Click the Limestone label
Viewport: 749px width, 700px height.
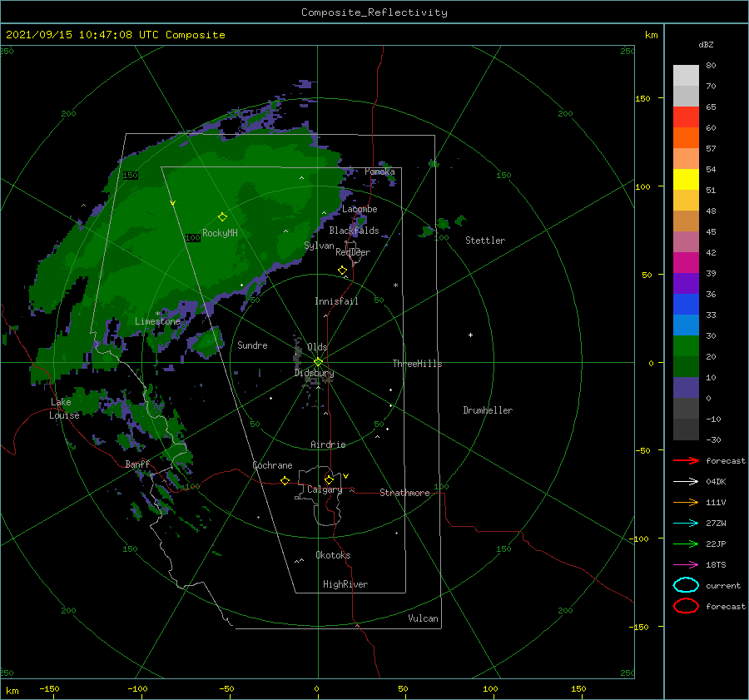[x=157, y=321]
